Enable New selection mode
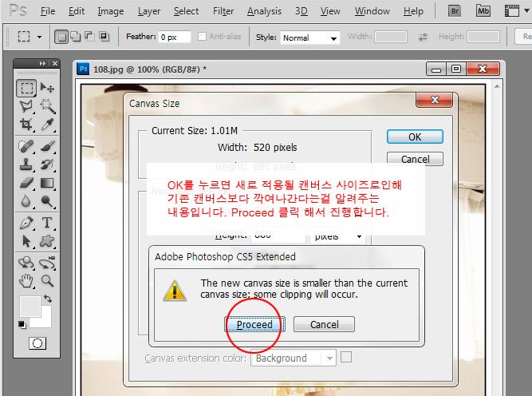Screen dimensions: 532x396 pos(61,37)
